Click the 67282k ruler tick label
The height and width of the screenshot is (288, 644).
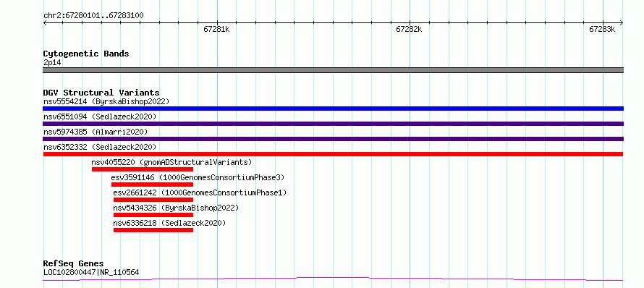[409, 29]
